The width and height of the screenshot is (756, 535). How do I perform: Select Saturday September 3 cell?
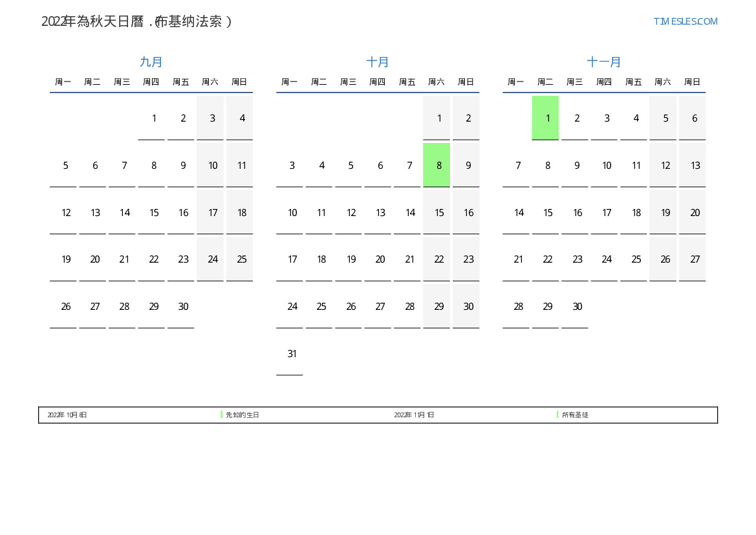click(212, 118)
